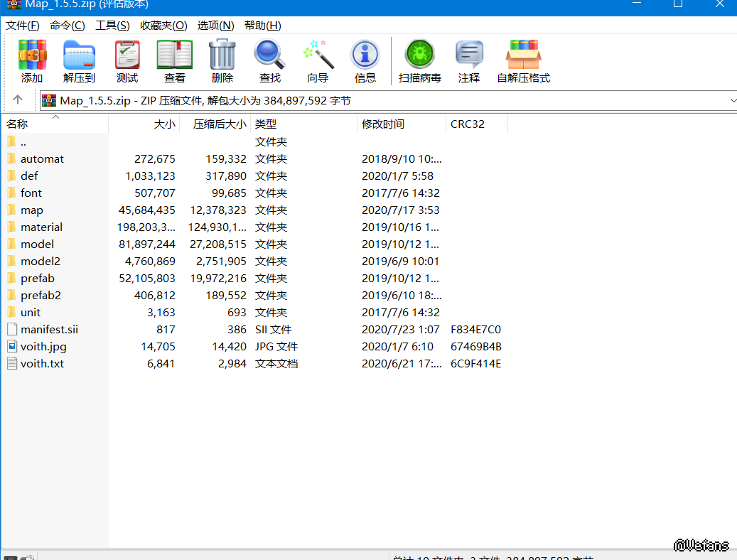Image resolution: width=737 pixels, height=560 pixels.
Task: Select the voith.jpg image file
Action: [43, 347]
